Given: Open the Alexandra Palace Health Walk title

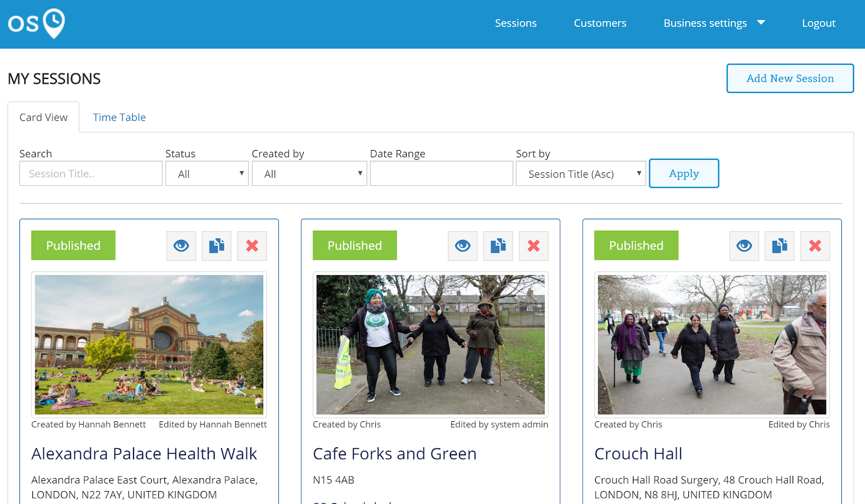Looking at the screenshot, I should click(144, 454).
